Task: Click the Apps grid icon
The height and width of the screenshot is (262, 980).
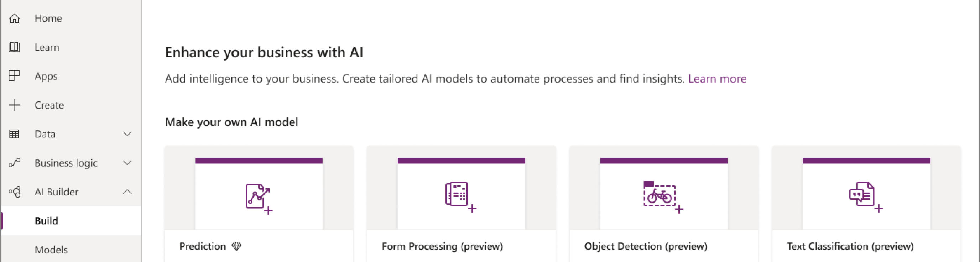Action: point(15,76)
